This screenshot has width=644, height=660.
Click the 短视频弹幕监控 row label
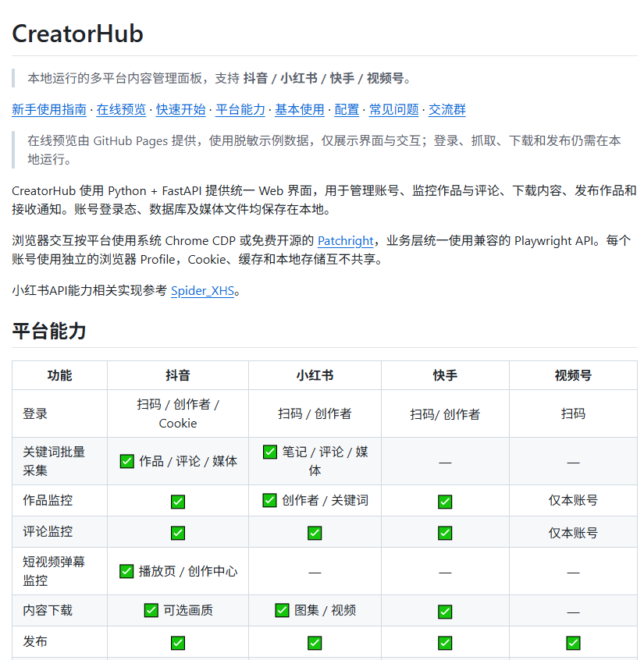(x=54, y=571)
